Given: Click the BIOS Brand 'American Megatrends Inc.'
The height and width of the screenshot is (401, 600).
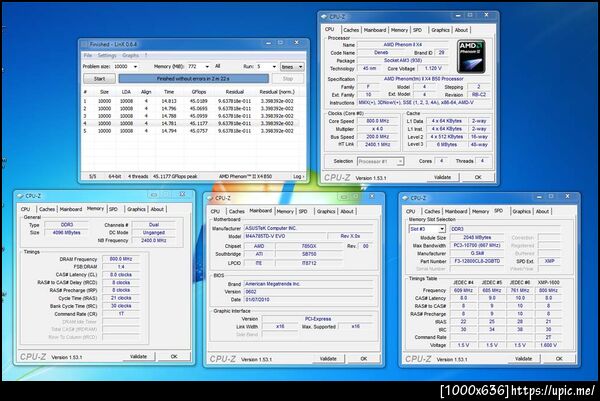Looking at the screenshot, I should [x=308, y=284].
